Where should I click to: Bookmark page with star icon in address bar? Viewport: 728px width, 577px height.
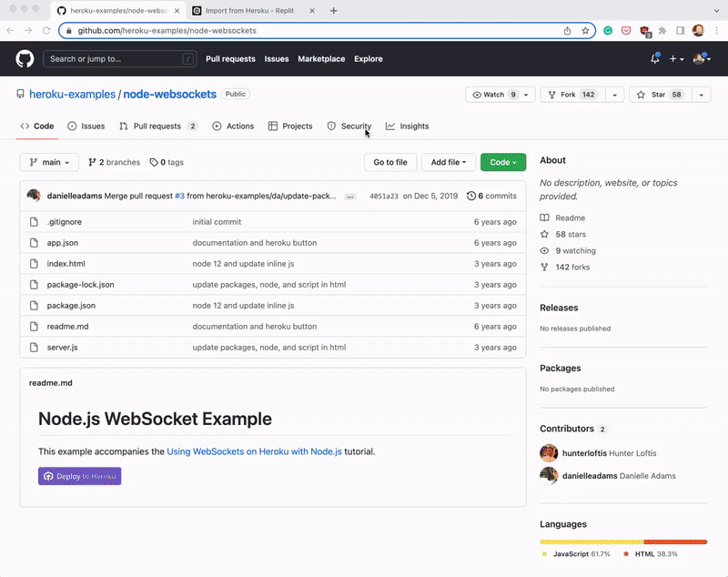[585, 30]
